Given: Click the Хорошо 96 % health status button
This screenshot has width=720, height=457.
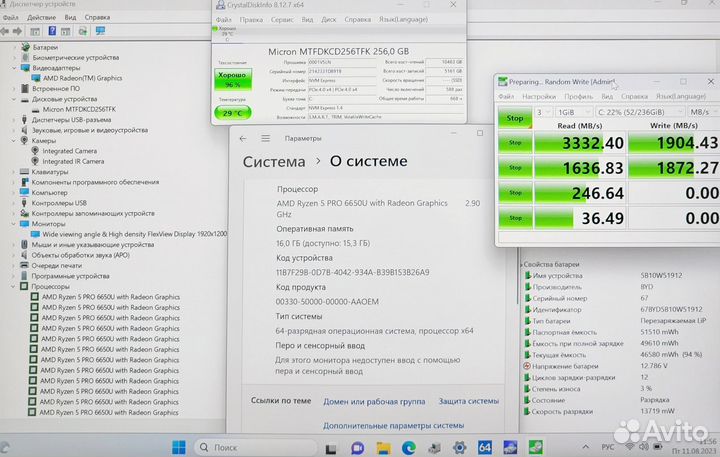Looking at the screenshot, I should pos(233,79).
